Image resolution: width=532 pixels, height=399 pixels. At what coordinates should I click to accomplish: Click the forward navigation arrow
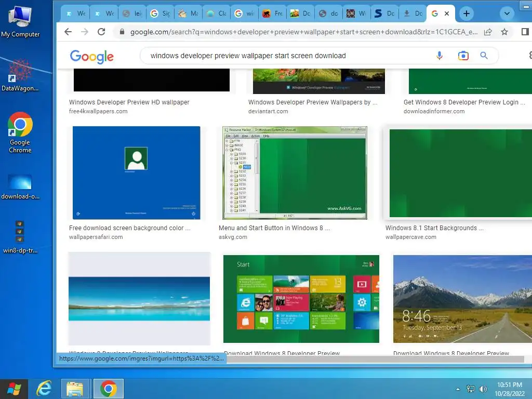pos(85,32)
